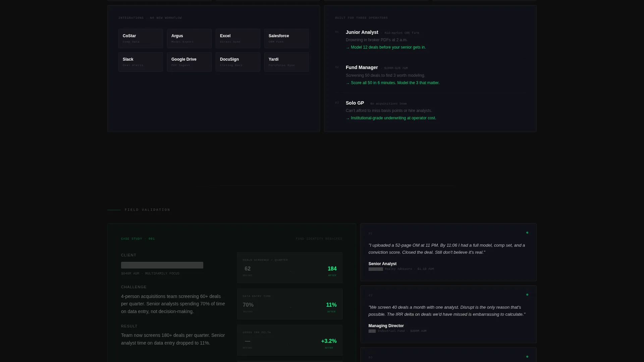
Task: Click the Senior Analyst author name
Action: coord(382,264)
